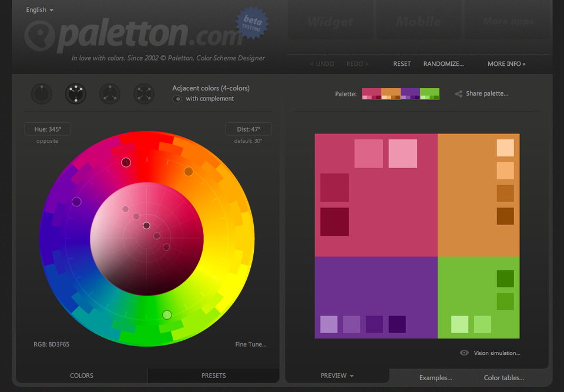
Task: Click the palest green square in green preview
Action: pos(459,324)
